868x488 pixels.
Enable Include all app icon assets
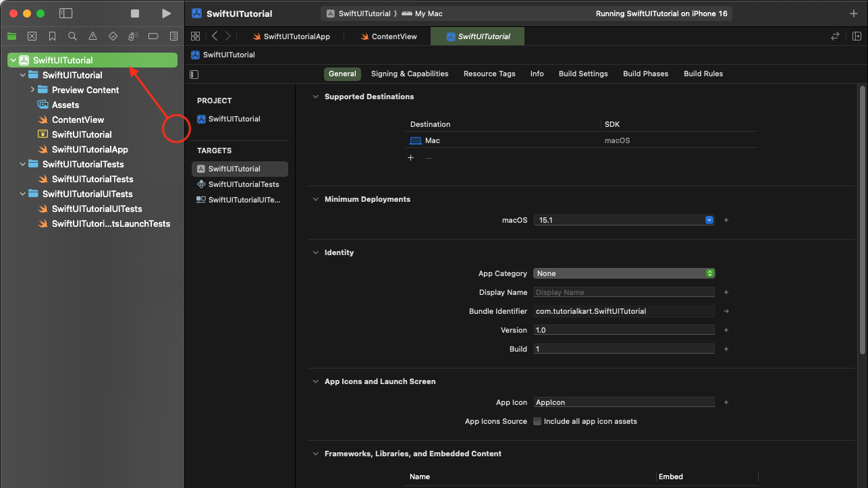point(537,421)
